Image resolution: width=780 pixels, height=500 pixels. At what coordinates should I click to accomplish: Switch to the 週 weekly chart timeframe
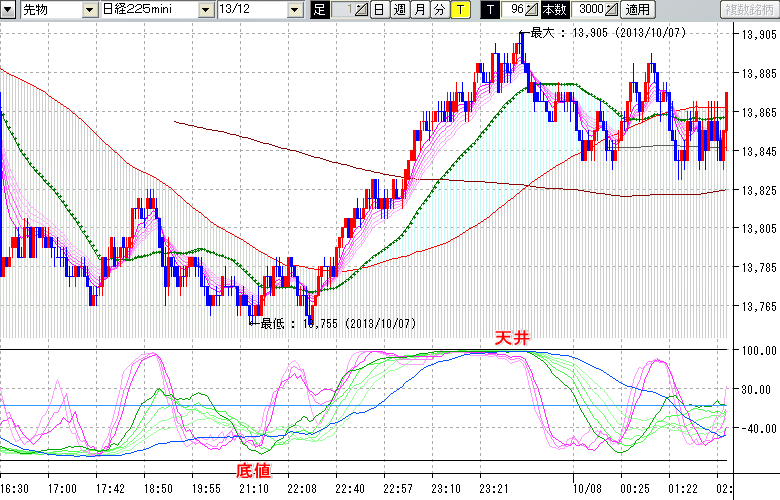tap(399, 10)
